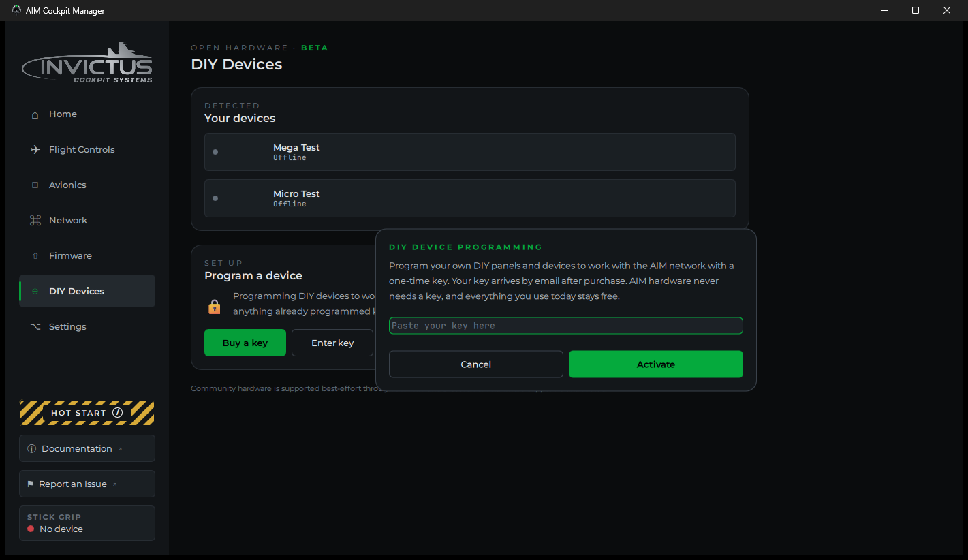Select the Network icon in the sidebar
Screen dimensions: 968x560
(x=35, y=221)
